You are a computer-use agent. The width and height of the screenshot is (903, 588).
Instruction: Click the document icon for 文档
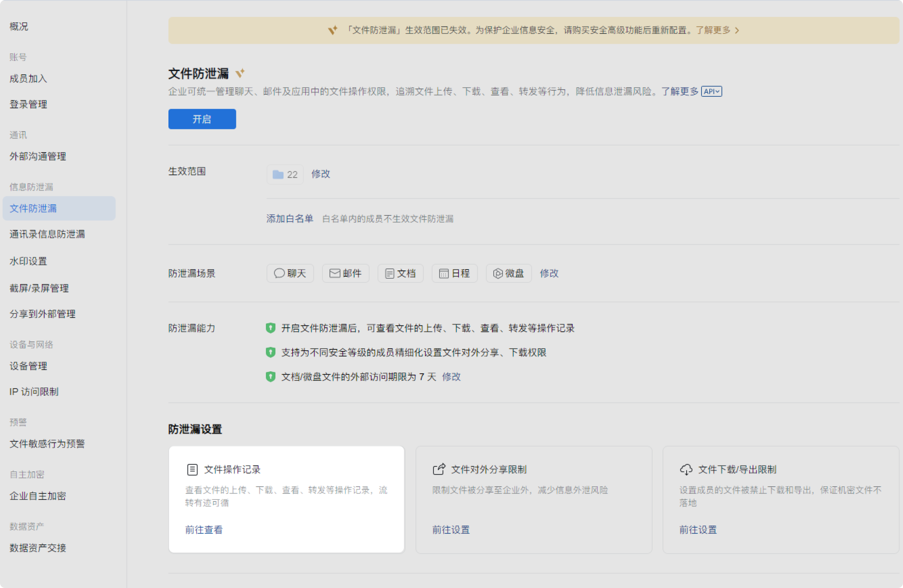389,273
